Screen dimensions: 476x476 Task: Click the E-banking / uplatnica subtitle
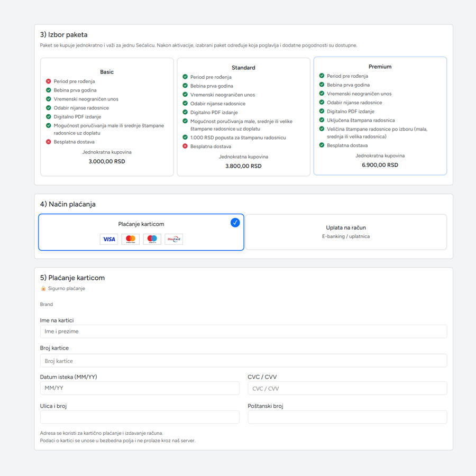(346, 236)
